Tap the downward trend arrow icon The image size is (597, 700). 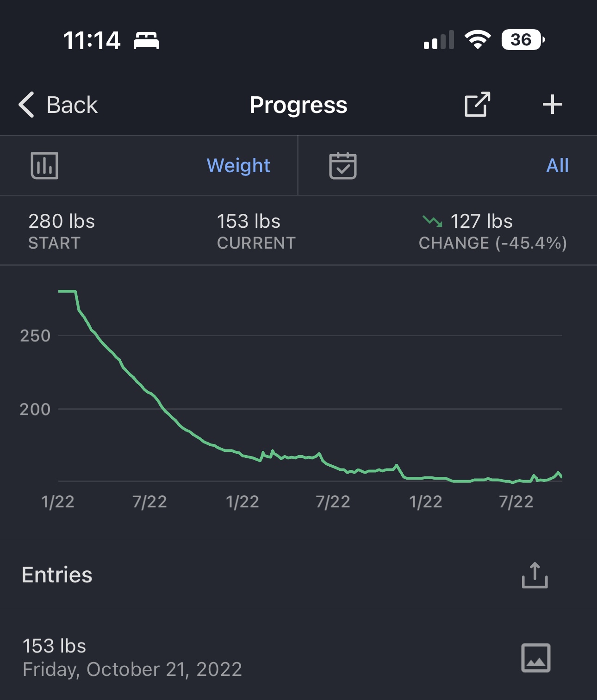432,221
